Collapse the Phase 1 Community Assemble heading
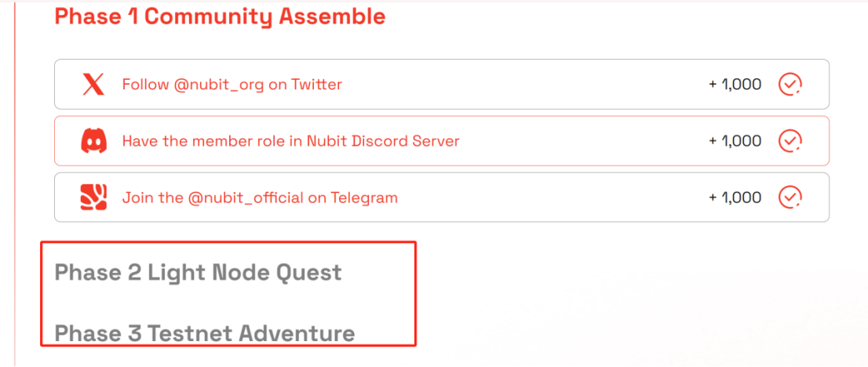Image resolution: width=868 pixels, height=367 pixels. 220,16
